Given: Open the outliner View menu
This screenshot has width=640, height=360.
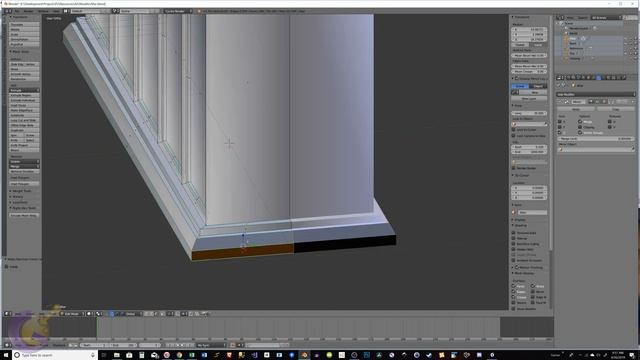Looking at the screenshot, I should tap(570, 18).
